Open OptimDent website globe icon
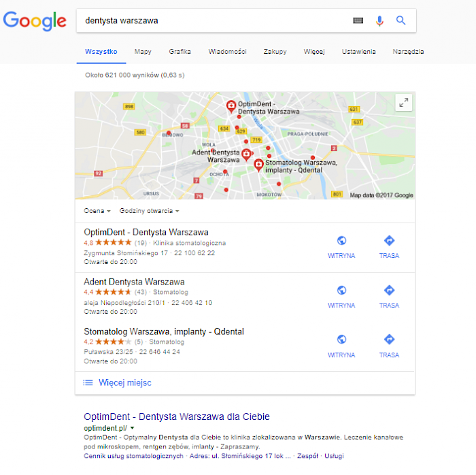The width and height of the screenshot is (476, 475). coord(341,240)
